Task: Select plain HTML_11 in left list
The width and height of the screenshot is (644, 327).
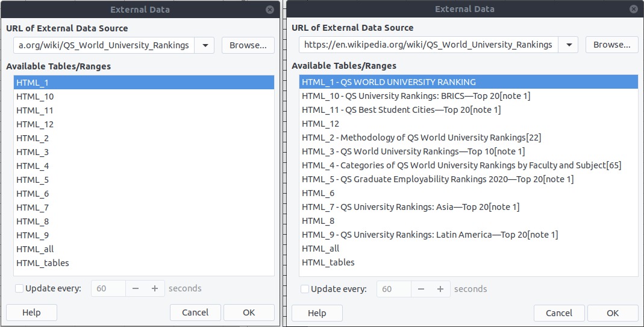Action: 144,110
